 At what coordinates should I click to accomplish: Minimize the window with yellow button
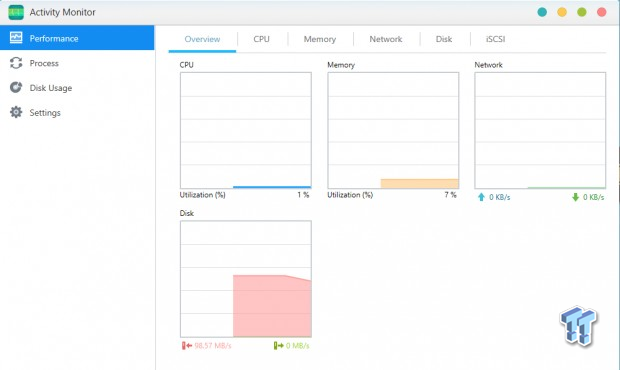click(562, 12)
